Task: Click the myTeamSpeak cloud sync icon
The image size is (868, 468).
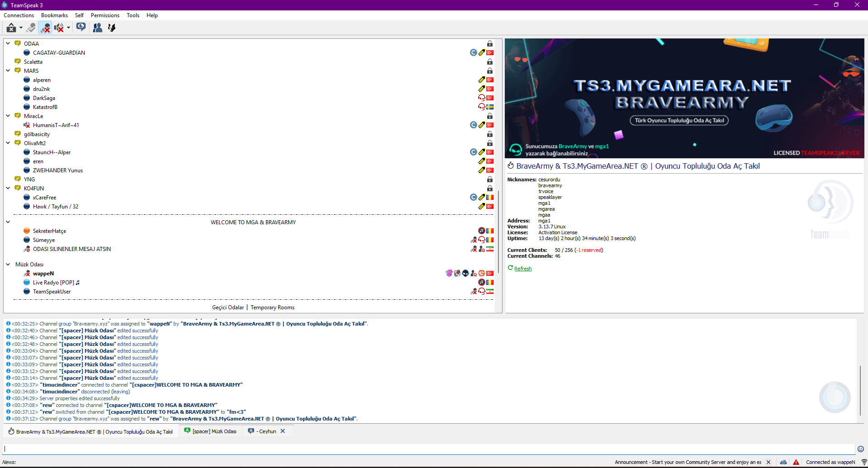Action: [783, 462]
